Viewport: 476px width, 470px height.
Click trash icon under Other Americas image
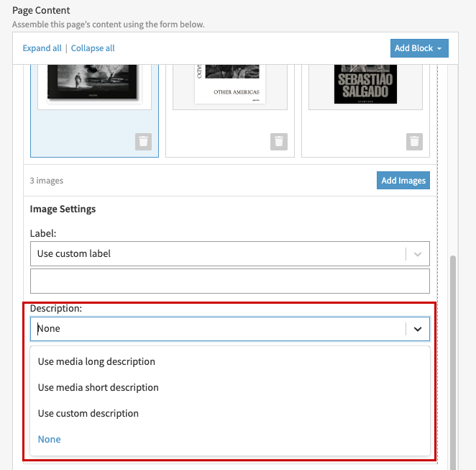coord(279,142)
